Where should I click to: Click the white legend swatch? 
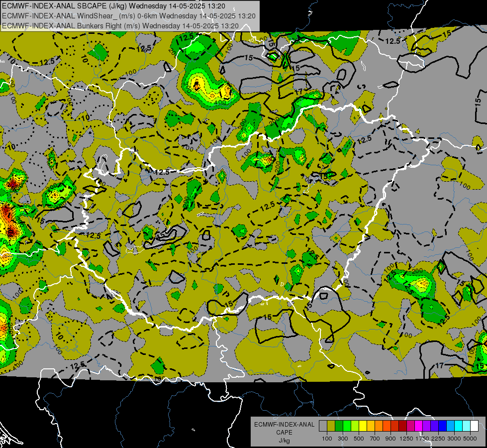tap(475, 426)
